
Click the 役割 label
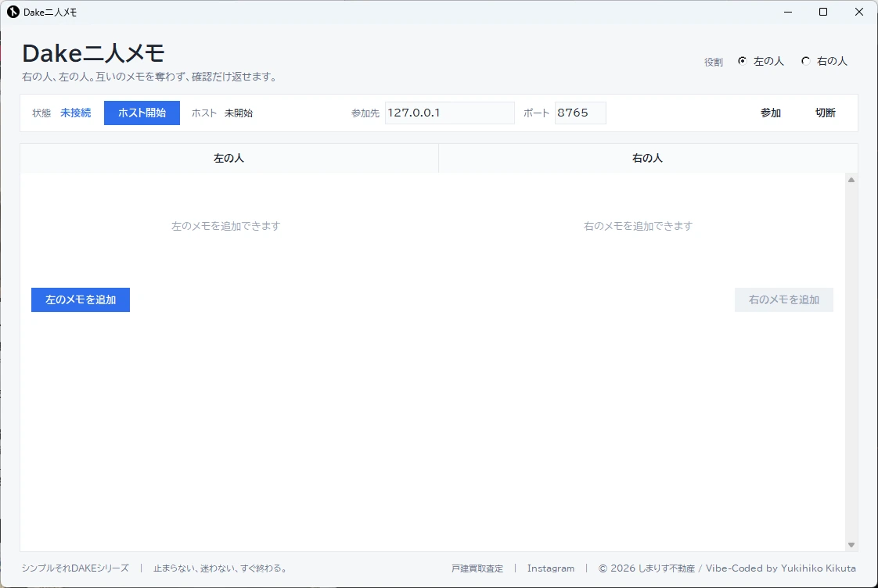714,62
